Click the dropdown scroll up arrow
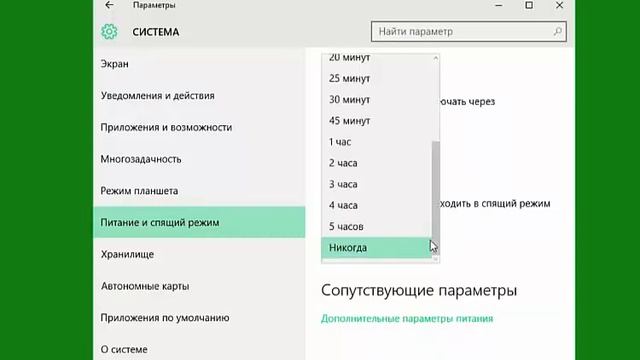The width and height of the screenshot is (640, 360). (x=436, y=58)
